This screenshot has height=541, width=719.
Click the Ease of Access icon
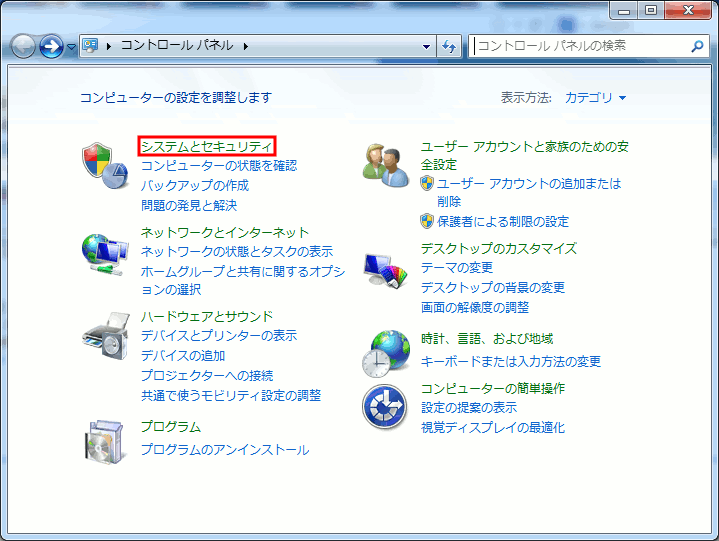(x=386, y=406)
